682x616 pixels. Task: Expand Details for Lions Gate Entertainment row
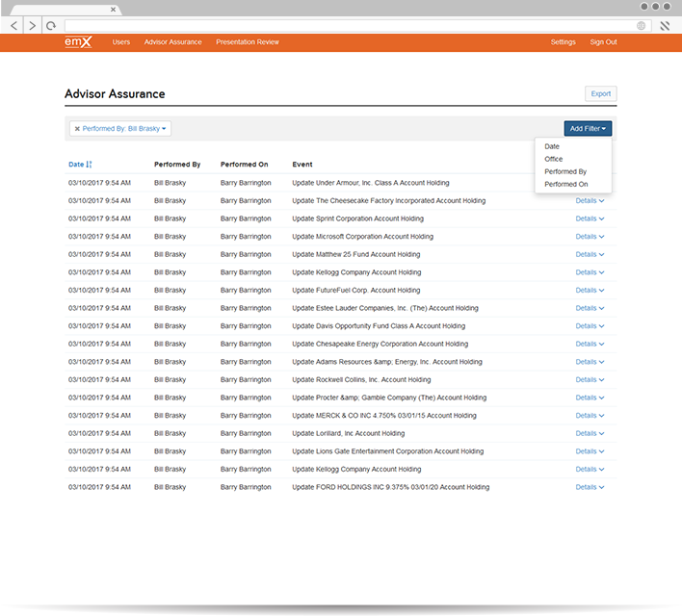click(590, 451)
